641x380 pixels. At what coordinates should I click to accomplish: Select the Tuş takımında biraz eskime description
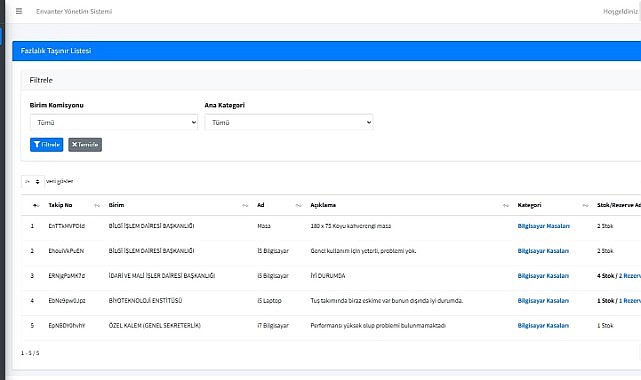pos(387,301)
